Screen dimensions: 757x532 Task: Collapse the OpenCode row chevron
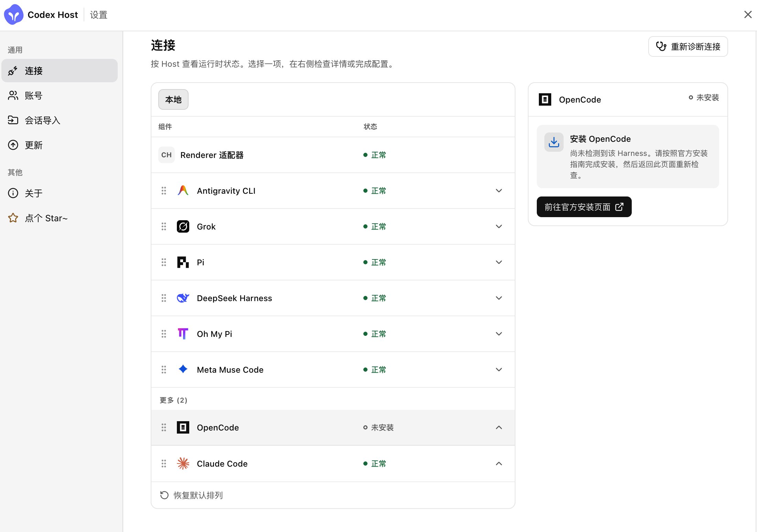click(x=499, y=427)
